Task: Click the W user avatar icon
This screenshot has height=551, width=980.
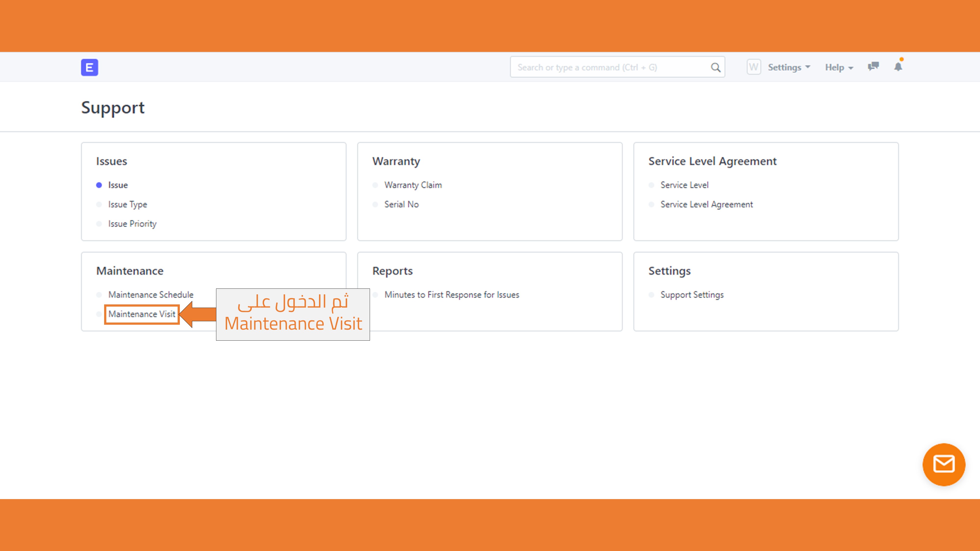Action: coord(754,67)
